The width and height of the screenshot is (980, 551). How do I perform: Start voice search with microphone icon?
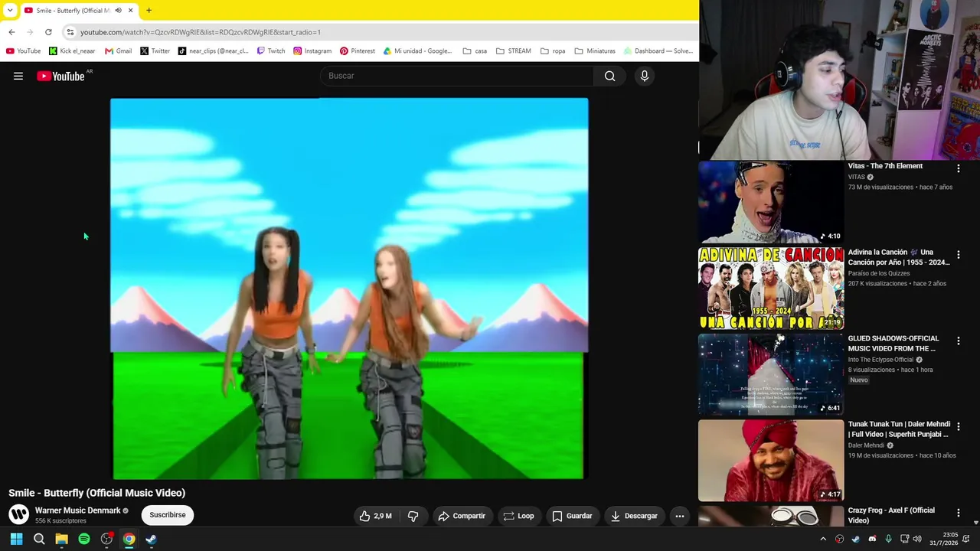point(645,76)
